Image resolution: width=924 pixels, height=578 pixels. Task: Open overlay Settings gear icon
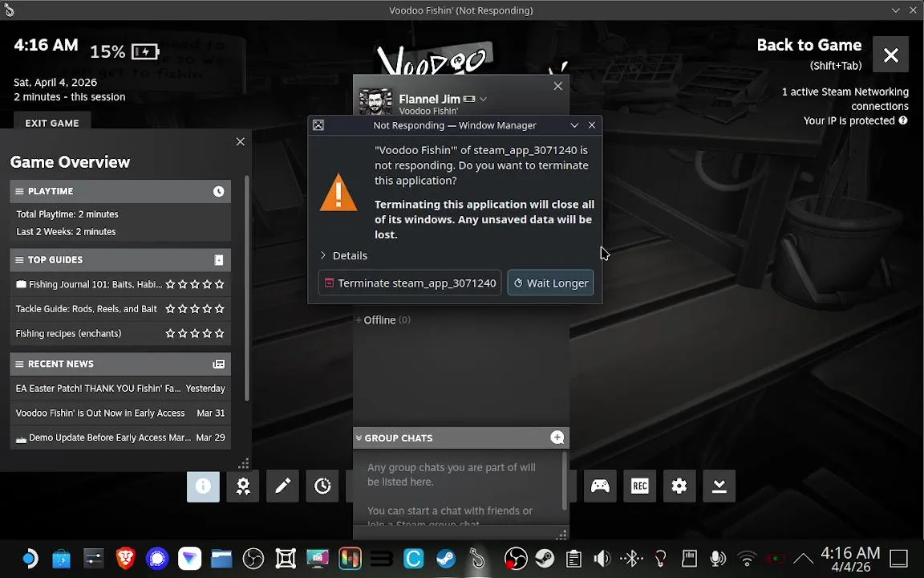pyautogui.click(x=679, y=486)
